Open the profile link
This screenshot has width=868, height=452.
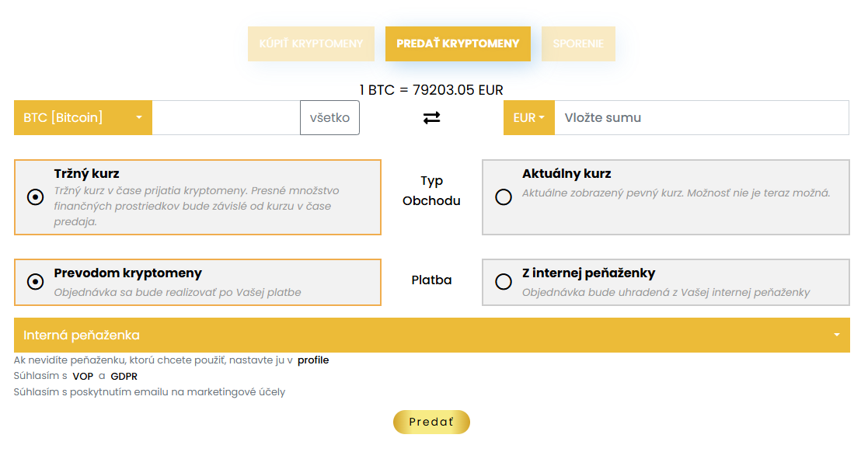tap(313, 360)
